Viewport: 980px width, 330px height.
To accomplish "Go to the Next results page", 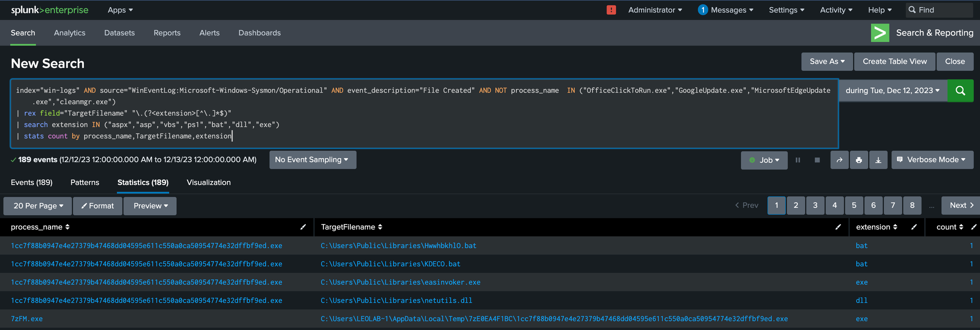I will 961,205.
